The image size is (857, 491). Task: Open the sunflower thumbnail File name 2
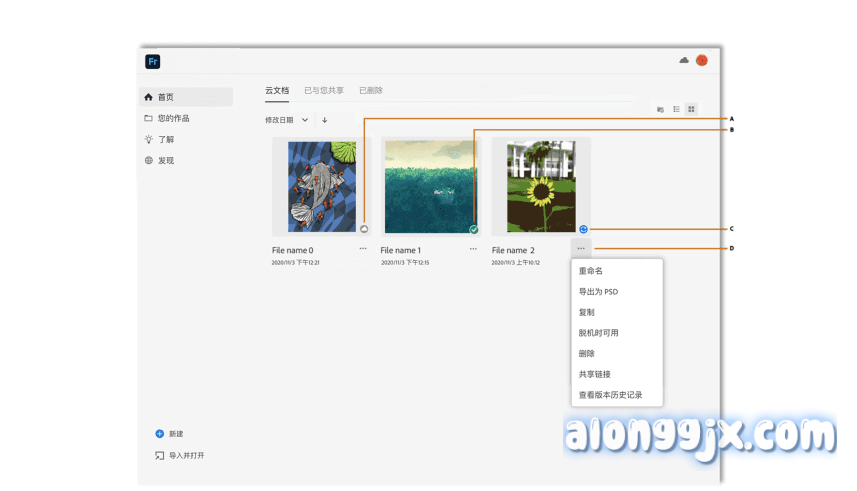[x=540, y=187]
